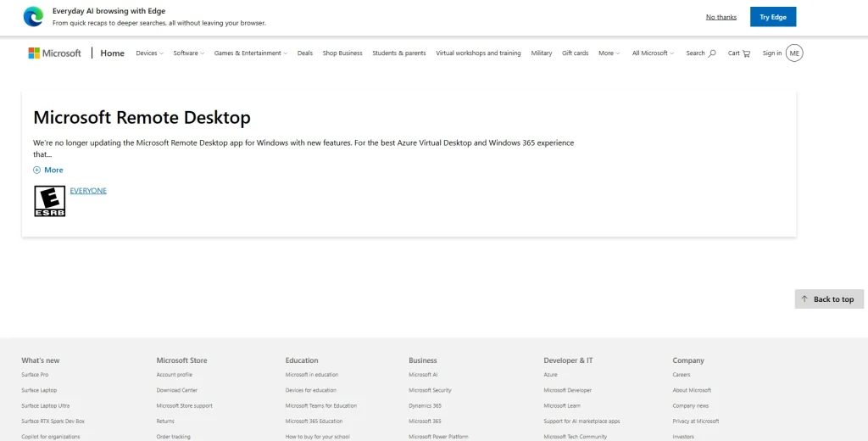Open About Microsoft footer link
The height and width of the screenshot is (441, 868).
tap(692, 390)
